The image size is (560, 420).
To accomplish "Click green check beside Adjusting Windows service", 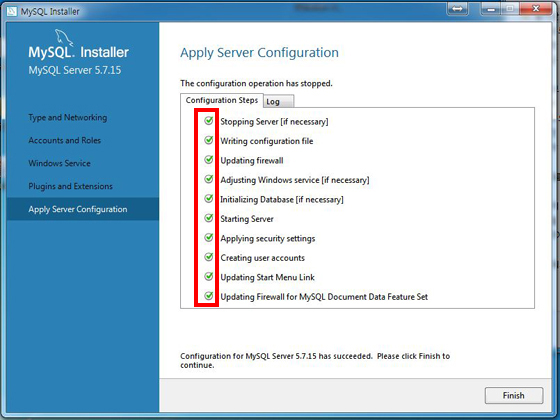I will pyautogui.click(x=209, y=179).
